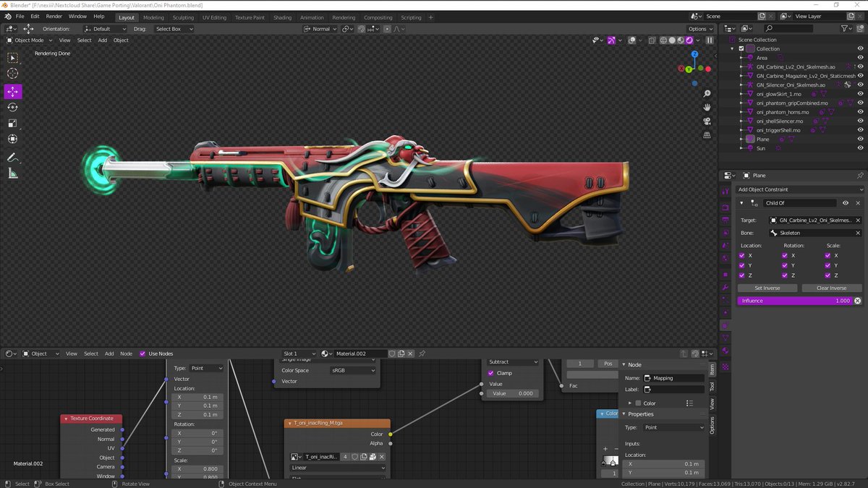Click the new collection icon in outliner

click(x=859, y=28)
